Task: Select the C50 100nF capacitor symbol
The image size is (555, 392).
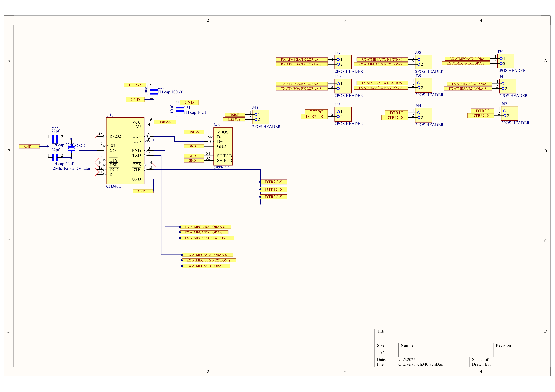Action: (x=154, y=92)
